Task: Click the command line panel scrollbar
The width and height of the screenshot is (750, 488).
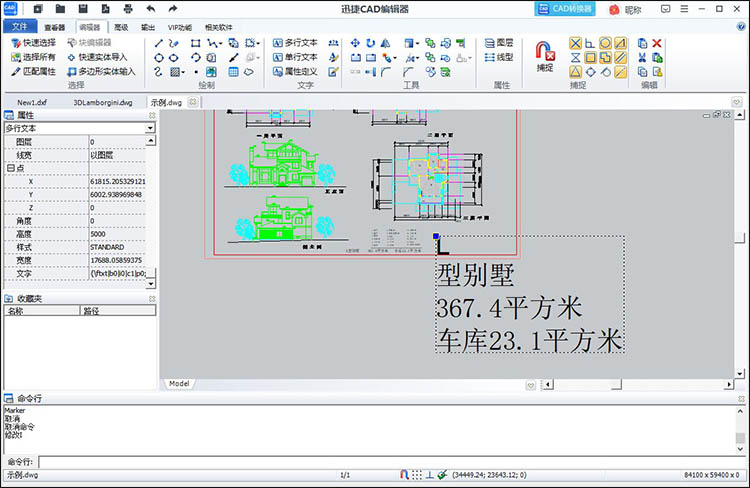Action: point(740,430)
